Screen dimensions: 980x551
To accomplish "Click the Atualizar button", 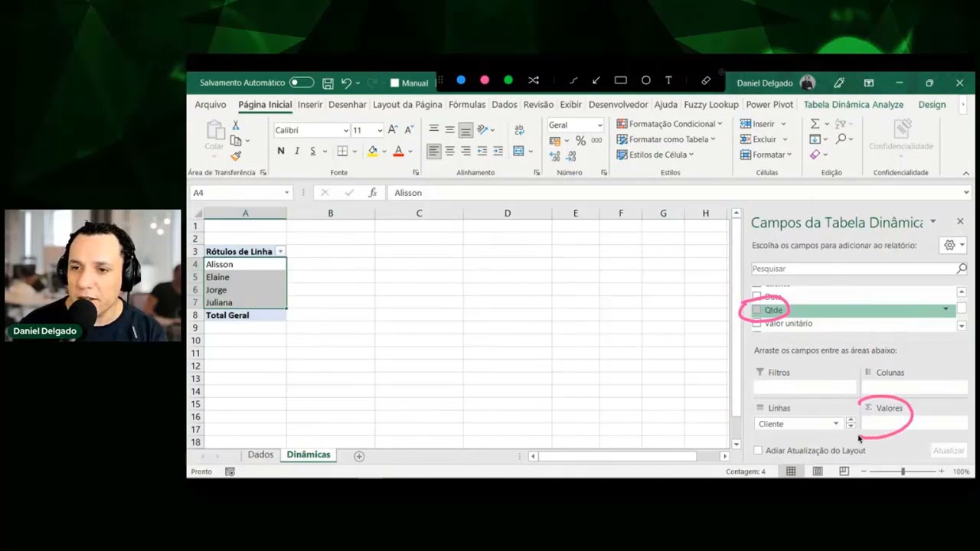I will tap(949, 451).
